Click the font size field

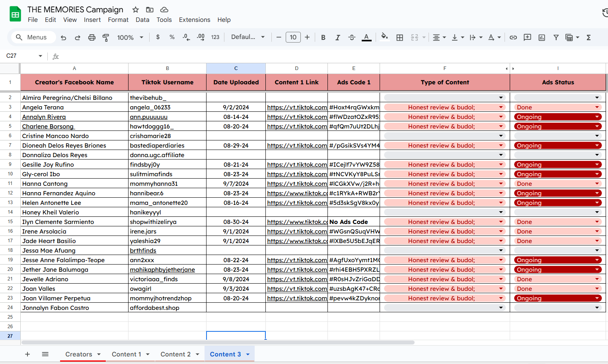[293, 37]
